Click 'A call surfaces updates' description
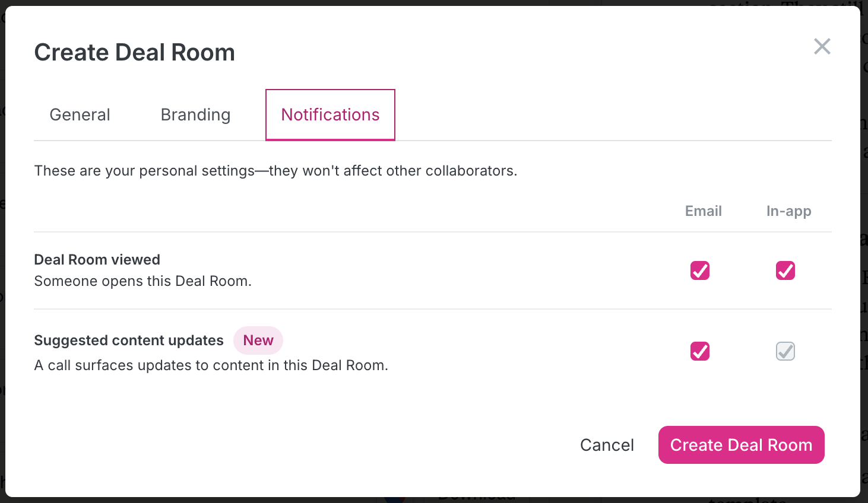The image size is (868, 503). 211,365
